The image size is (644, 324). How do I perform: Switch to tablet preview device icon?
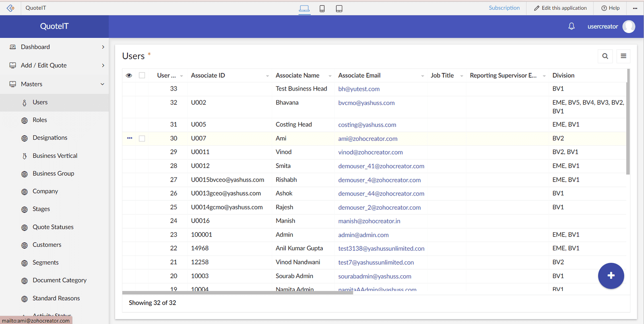tap(339, 8)
